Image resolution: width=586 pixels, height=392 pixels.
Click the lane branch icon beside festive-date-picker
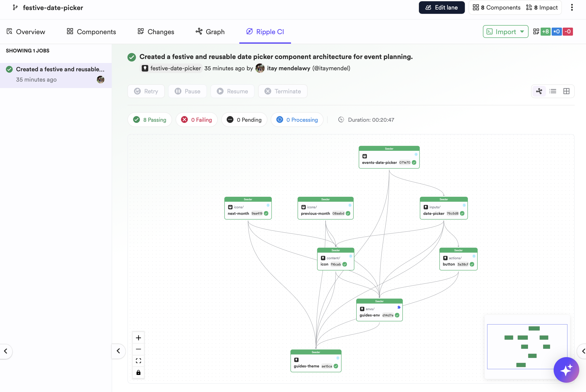15,8
